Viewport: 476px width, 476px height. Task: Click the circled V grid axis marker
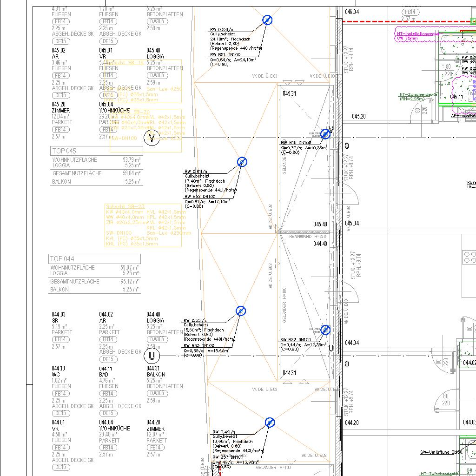(151, 138)
